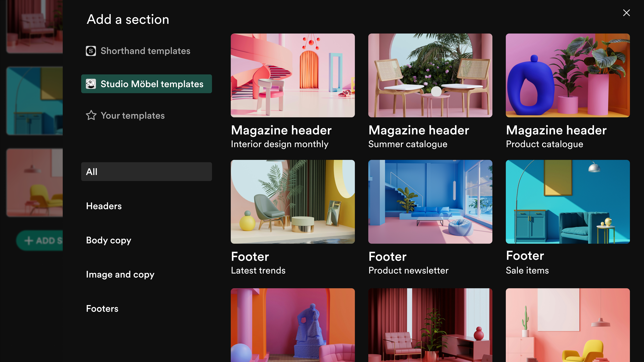The image size is (644, 362).
Task: Close the Add a section dialog
Action: point(626,13)
